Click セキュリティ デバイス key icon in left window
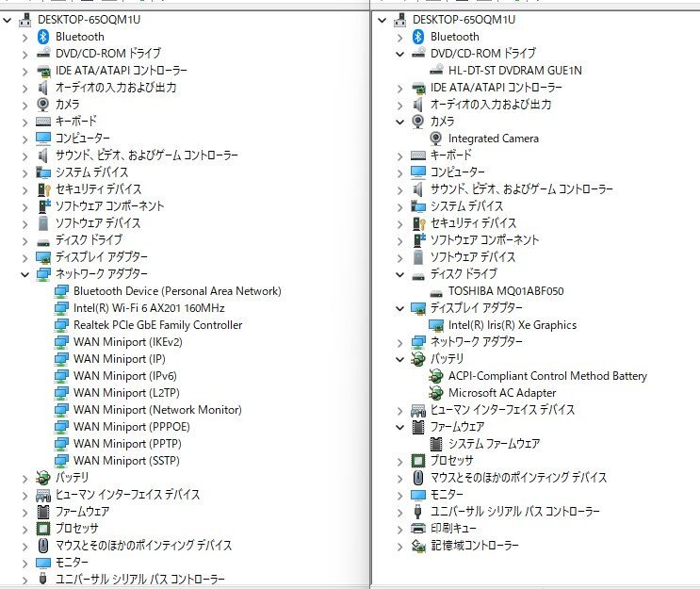Screen dimensions: 700x589 coord(43,189)
